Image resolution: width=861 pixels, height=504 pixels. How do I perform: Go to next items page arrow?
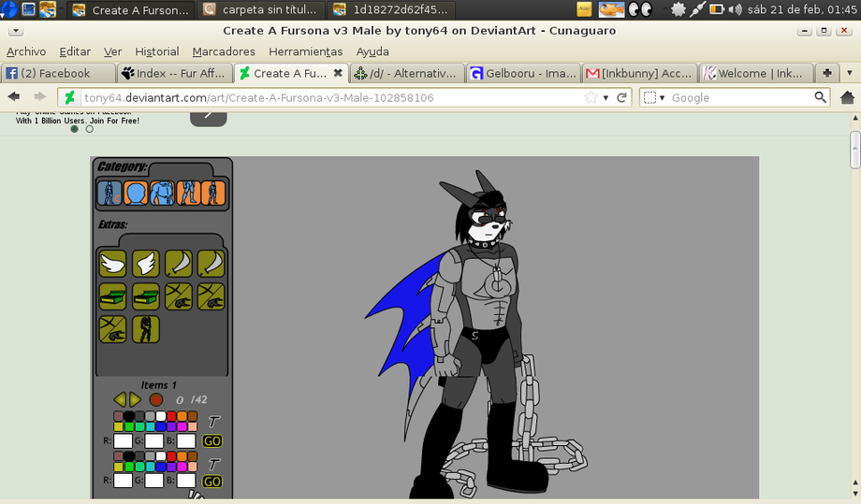point(135,400)
